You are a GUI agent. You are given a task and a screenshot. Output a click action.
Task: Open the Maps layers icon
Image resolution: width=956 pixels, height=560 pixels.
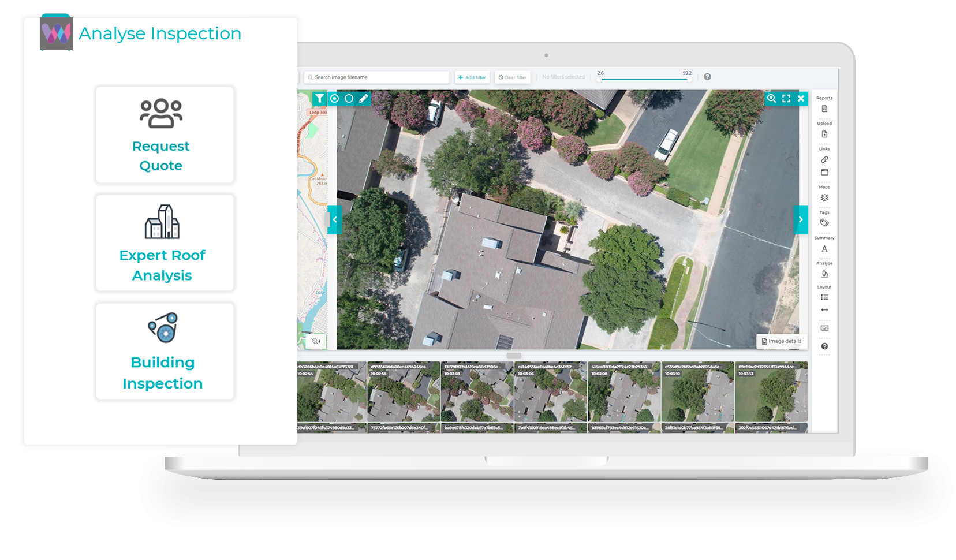(824, 197)
